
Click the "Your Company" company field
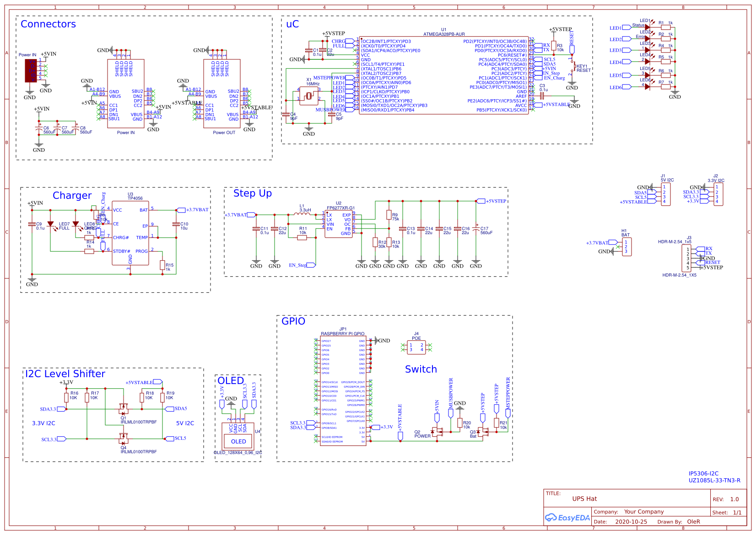pos(643,512)
